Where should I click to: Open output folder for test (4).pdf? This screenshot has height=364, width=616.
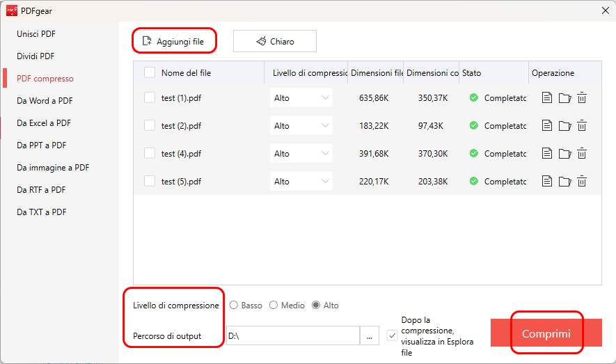(x=564, y=154)
